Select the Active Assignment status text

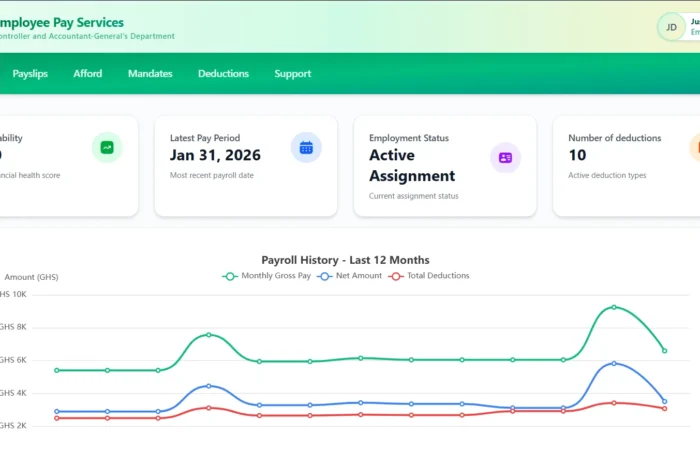(412, 165)
